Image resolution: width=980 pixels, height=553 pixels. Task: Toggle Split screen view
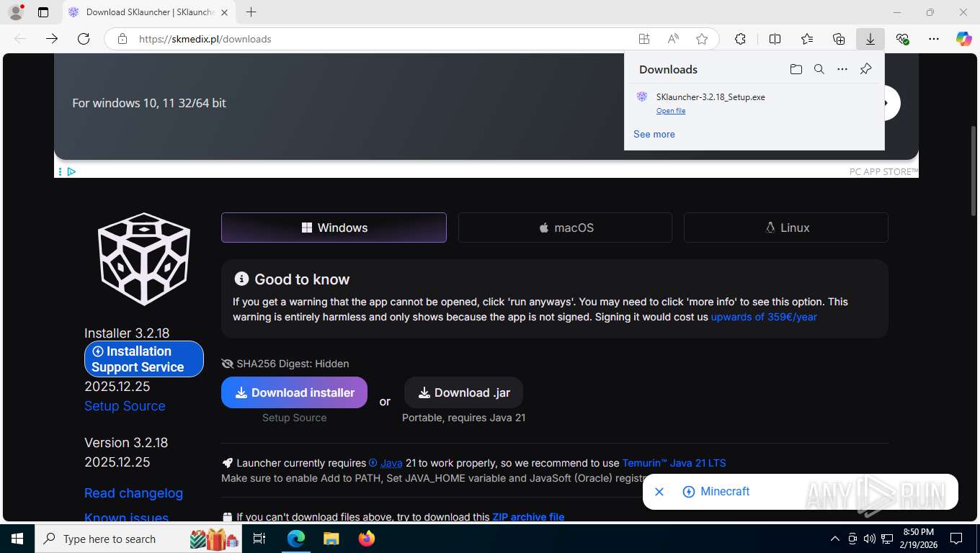775,39
